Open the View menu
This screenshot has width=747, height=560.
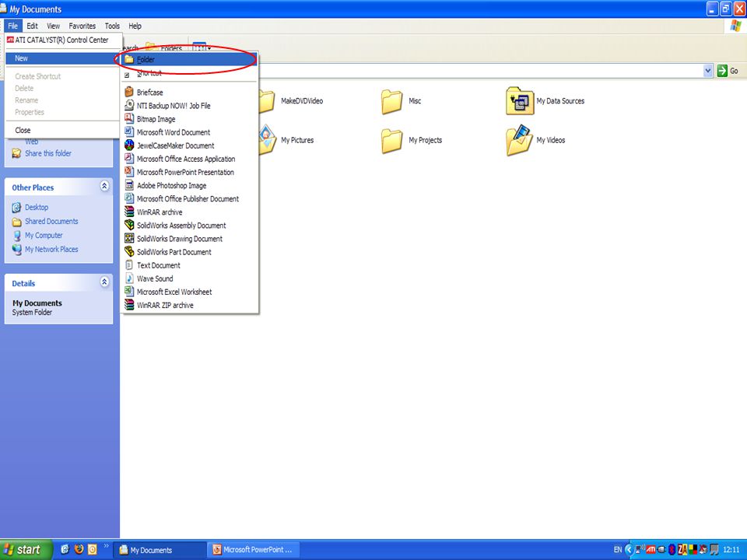tap(54, 26)
